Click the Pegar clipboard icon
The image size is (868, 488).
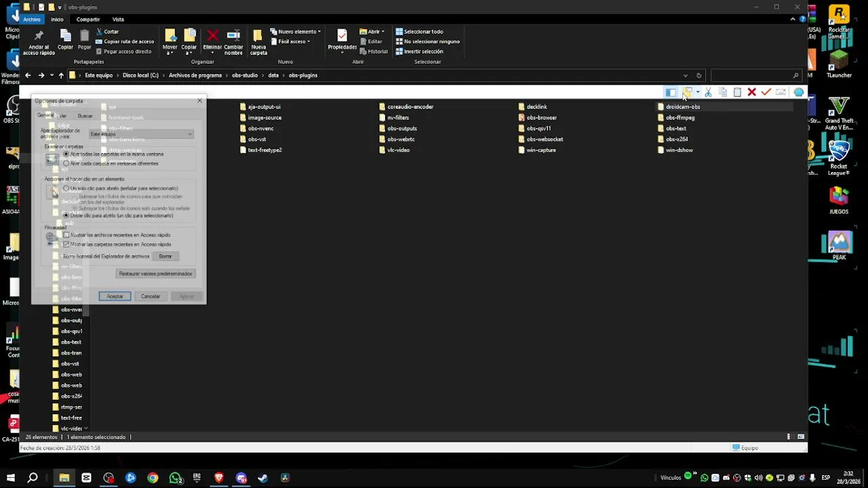pyautogui.click(x=84, y=37)
